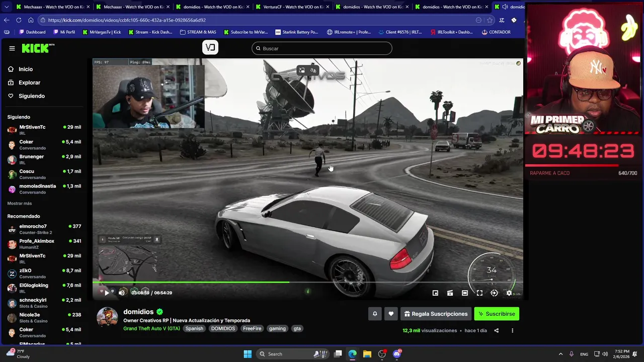Open the domidios channel avatar
644x362 pixels.
click(x=107, y=317)
